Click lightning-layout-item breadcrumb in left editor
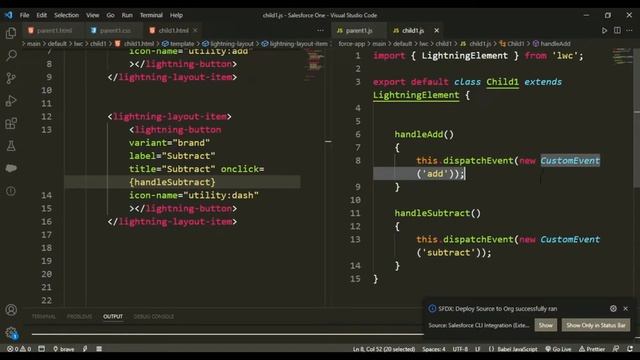Image resolution: width=640 pixels, height=360 pixels. tap(295, 44)
